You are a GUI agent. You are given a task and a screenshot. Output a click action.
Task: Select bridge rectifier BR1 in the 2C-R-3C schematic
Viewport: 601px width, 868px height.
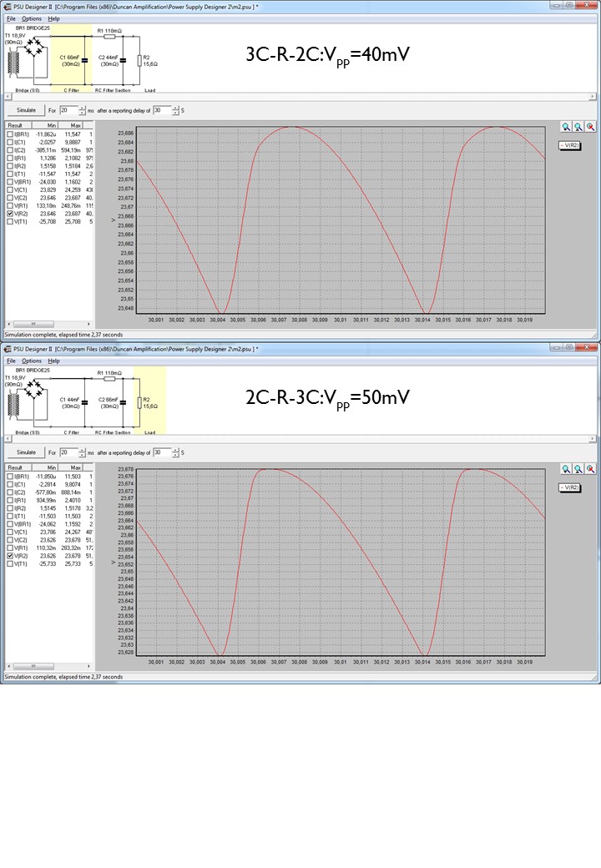click(35, 388)
